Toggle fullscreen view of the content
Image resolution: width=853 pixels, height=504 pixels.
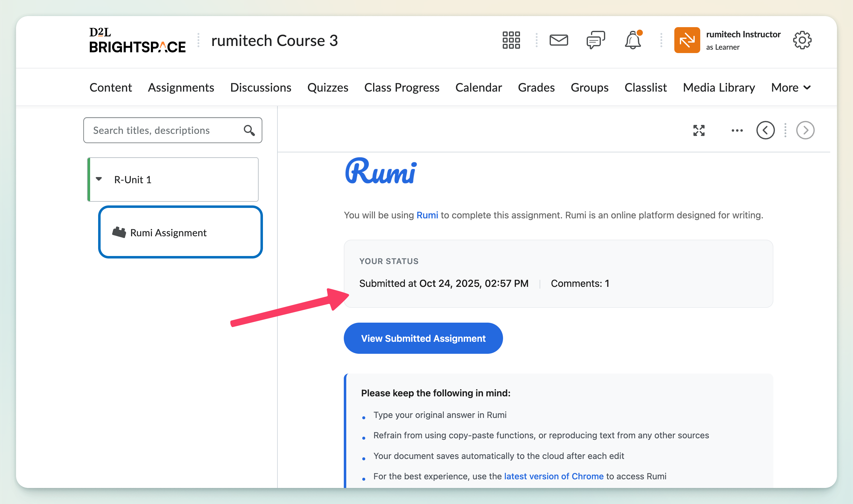point(699,130)
